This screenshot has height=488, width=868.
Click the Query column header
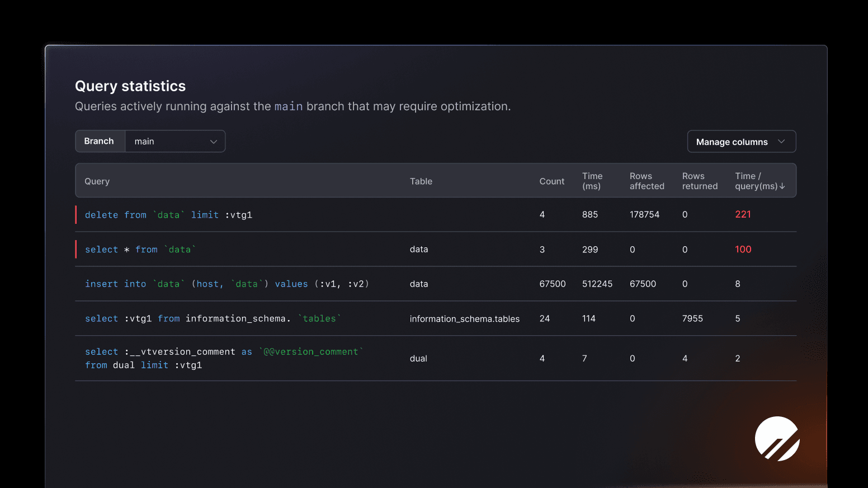click(x=97, y=181)
